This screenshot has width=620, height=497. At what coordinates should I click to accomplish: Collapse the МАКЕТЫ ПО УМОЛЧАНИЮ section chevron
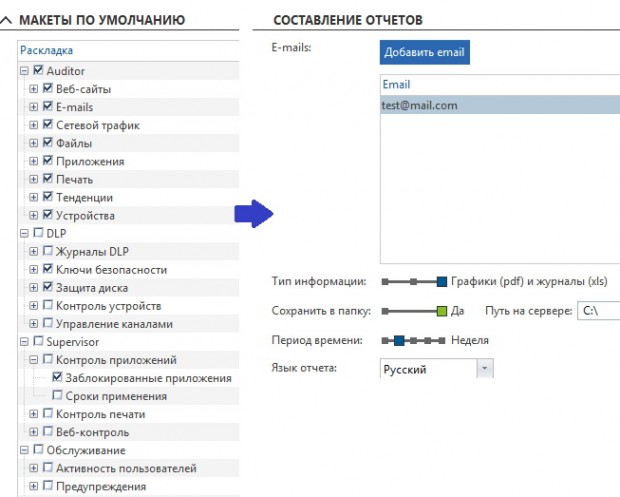coord(6,20)
